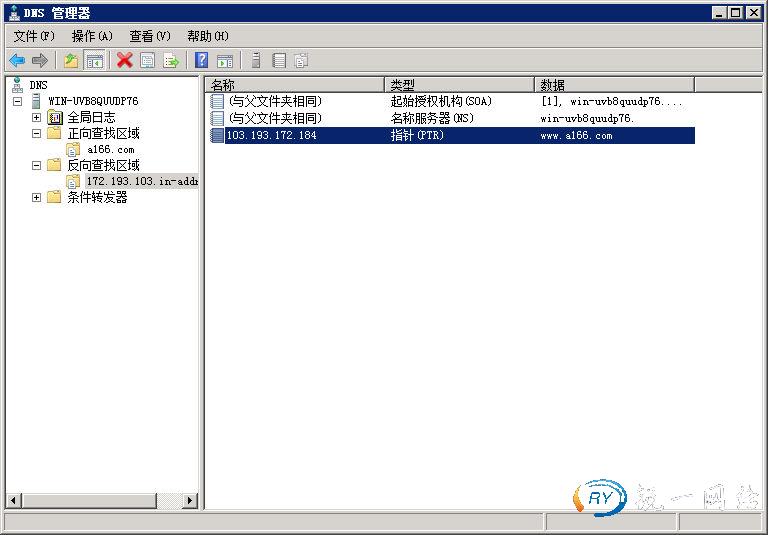This screenshot has height=535, width=768.
Task: Click the 指针(PTR) type cell
Action: pyautogui.click(x=417, y=135)
